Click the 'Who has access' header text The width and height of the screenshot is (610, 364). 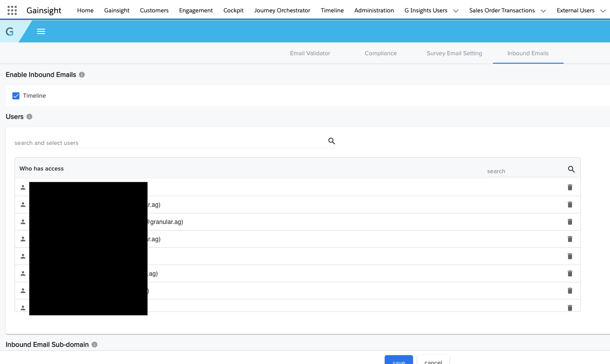[x=42, y=168]
